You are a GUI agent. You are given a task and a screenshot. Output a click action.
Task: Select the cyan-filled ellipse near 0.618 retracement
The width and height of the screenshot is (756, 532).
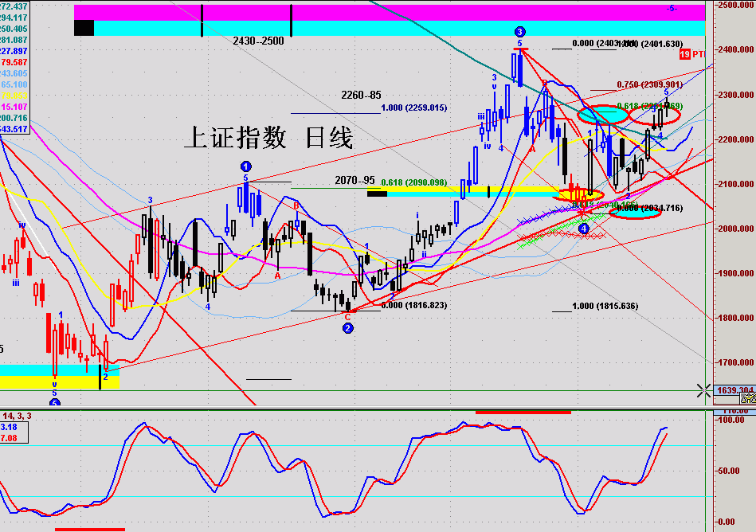point(603,115)
